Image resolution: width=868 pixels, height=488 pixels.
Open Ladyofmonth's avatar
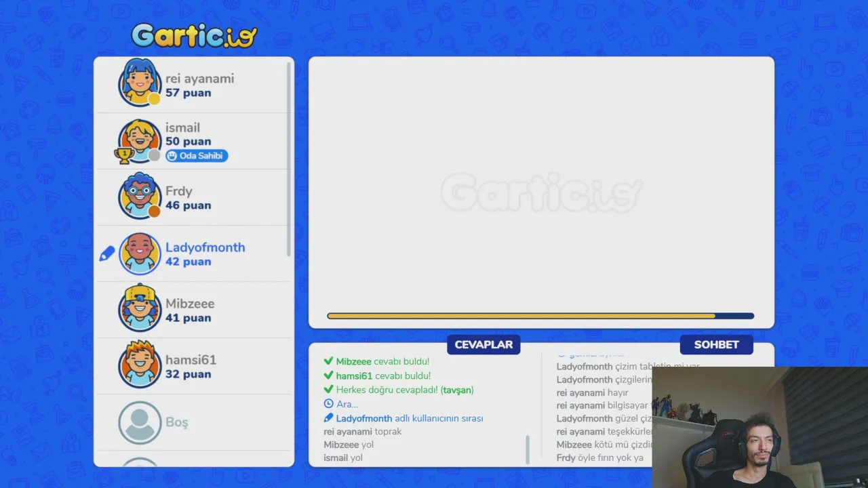tap(140, 253)
